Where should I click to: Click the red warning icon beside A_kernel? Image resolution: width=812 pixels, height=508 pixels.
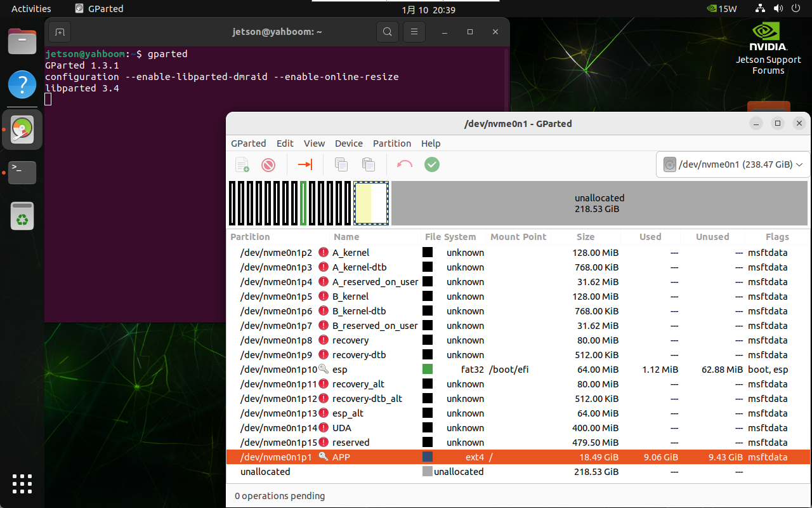[324, 253]
